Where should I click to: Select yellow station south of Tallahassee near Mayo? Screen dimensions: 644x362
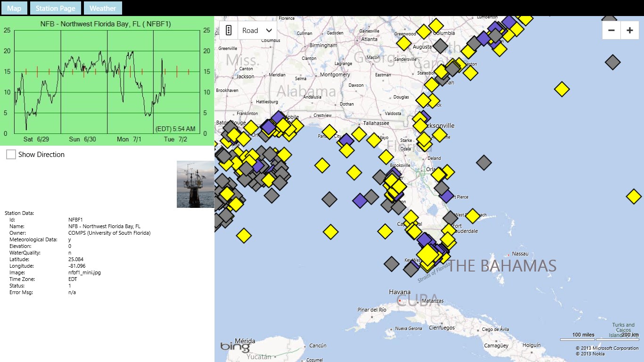374,140
